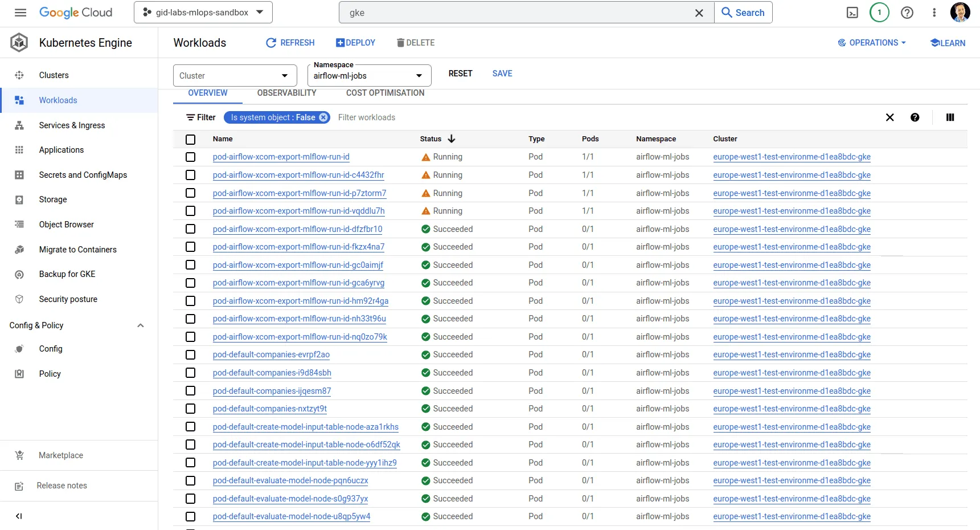
Task: Switch to the Cost Optimisation tab
Action: 385,93
